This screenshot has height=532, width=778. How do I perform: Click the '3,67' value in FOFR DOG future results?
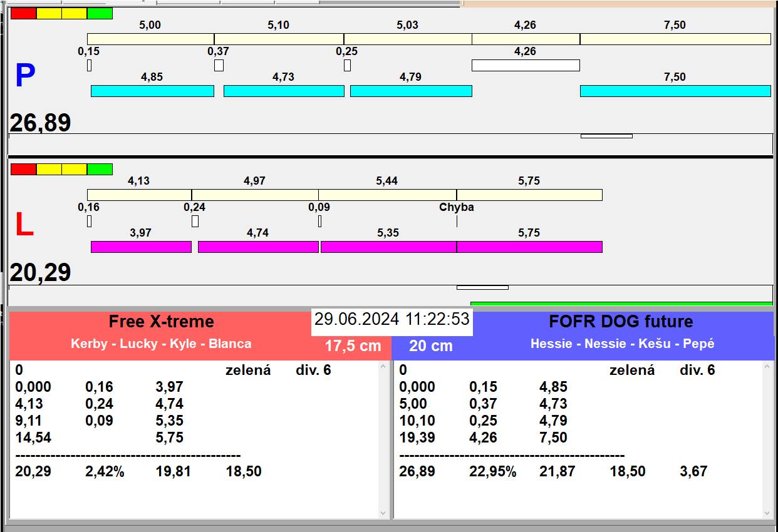point(694,471)
